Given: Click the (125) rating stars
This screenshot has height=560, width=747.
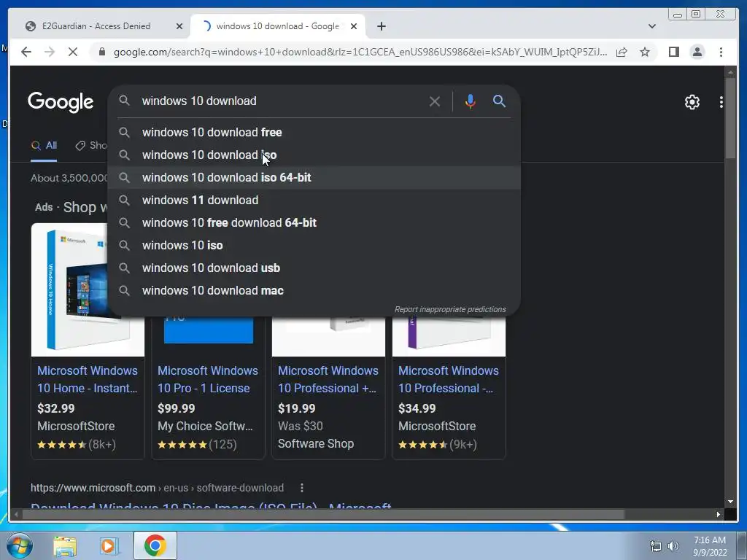Looking at the screenshot, I should pos(182,445).
